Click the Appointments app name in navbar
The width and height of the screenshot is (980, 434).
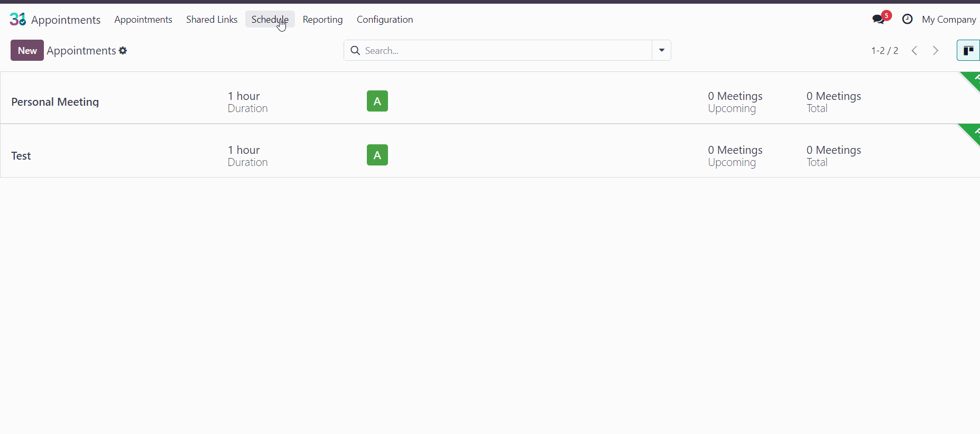click(x=66, y=20)
